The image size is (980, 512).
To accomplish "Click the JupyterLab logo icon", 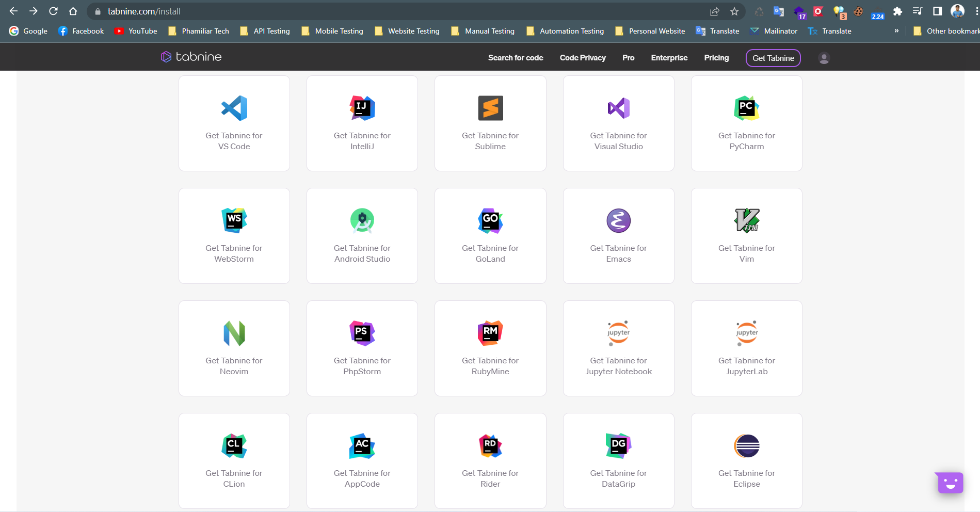I will [747, 333].
